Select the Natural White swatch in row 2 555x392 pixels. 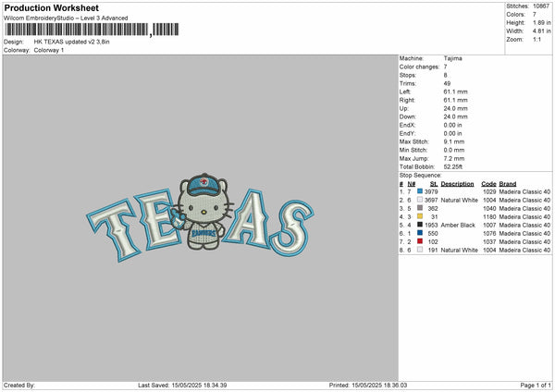click(x=420, y=200)
